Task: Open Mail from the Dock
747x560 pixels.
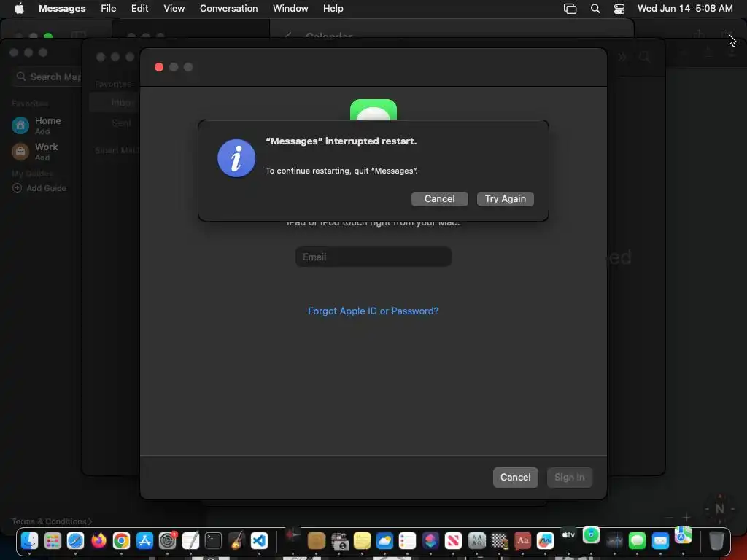Action: 660,541
